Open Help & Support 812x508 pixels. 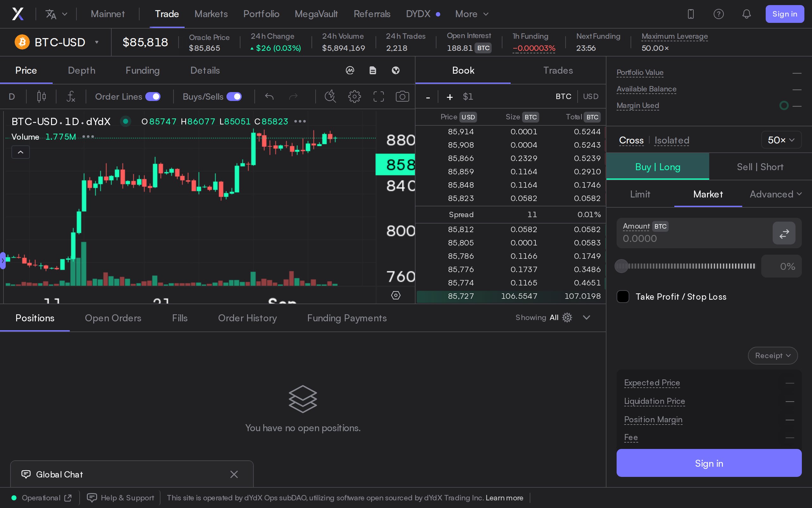pos(121,498)
